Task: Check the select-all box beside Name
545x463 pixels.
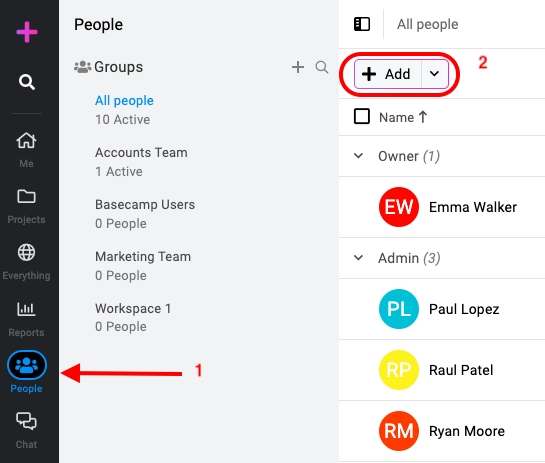Action: pos(362,116)
